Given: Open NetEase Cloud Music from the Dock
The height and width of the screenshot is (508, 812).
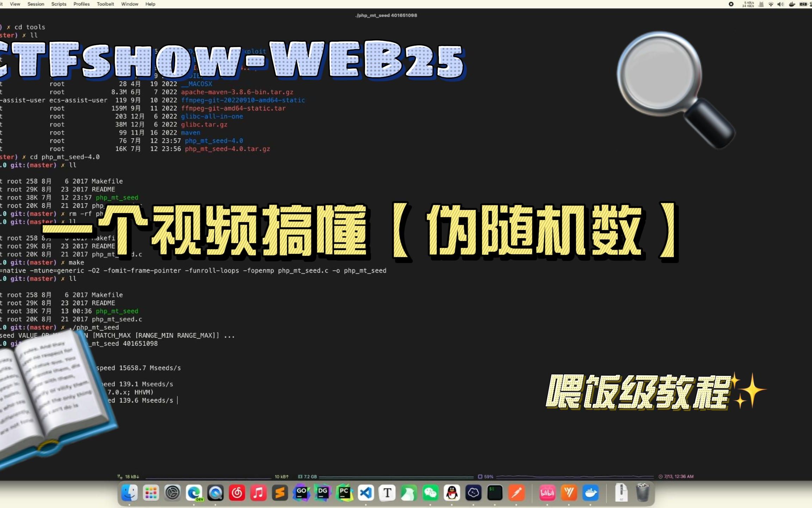Looking at the screenshot, I should [237, 492].
